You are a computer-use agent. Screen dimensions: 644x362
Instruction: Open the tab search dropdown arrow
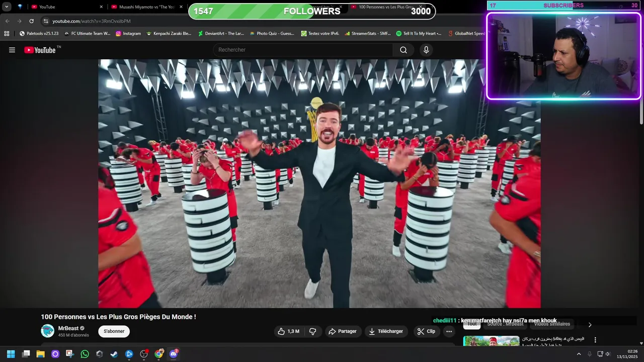[7, 7]
